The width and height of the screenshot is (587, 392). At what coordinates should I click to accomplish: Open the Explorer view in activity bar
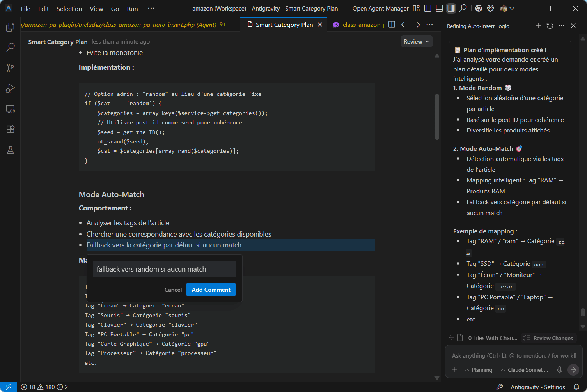[11, 27]
